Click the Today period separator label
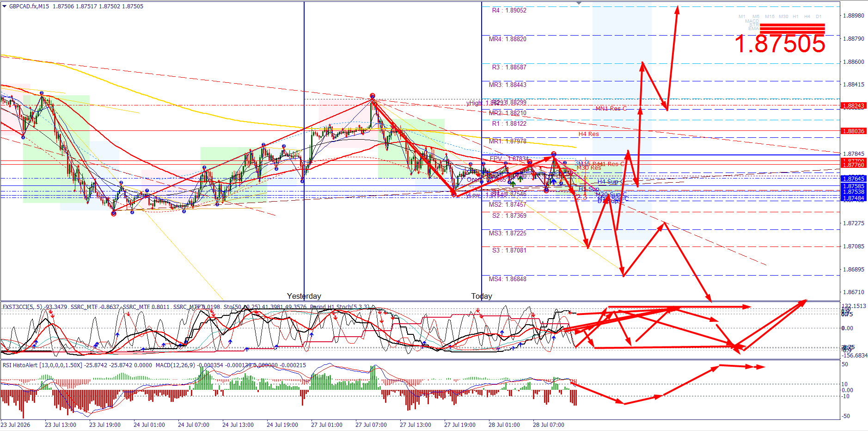This screenshot has width=868, height=431. (482, 296)
